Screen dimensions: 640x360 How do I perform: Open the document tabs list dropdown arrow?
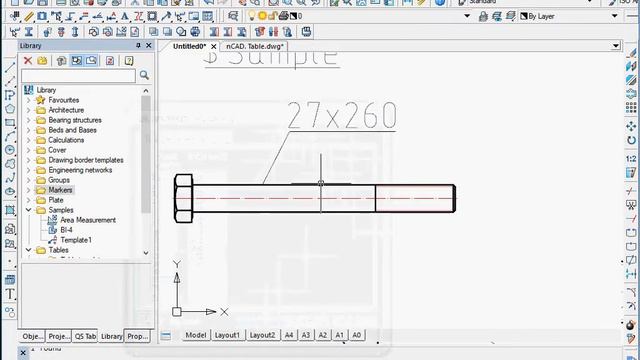[616, 46]
